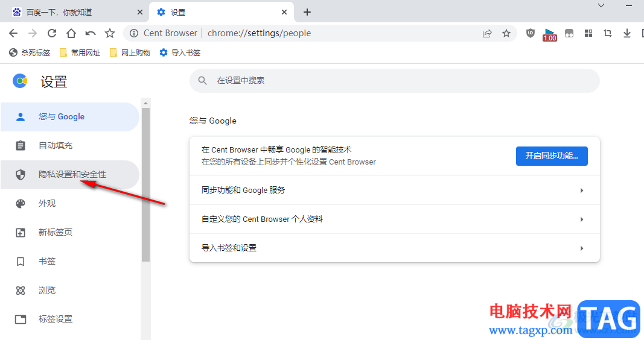Open the grid-shaped extension icon
This screenshot has width=644, height=340.
(588, 33)
